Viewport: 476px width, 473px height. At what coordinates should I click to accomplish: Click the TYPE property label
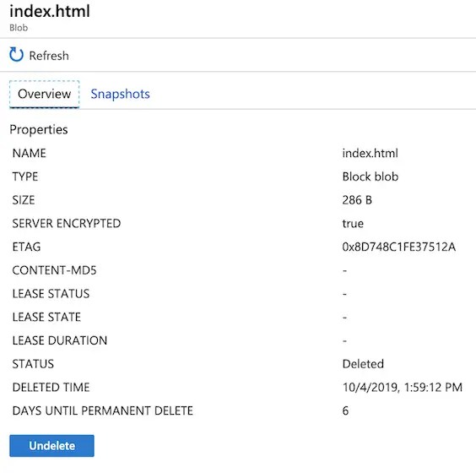25,177
